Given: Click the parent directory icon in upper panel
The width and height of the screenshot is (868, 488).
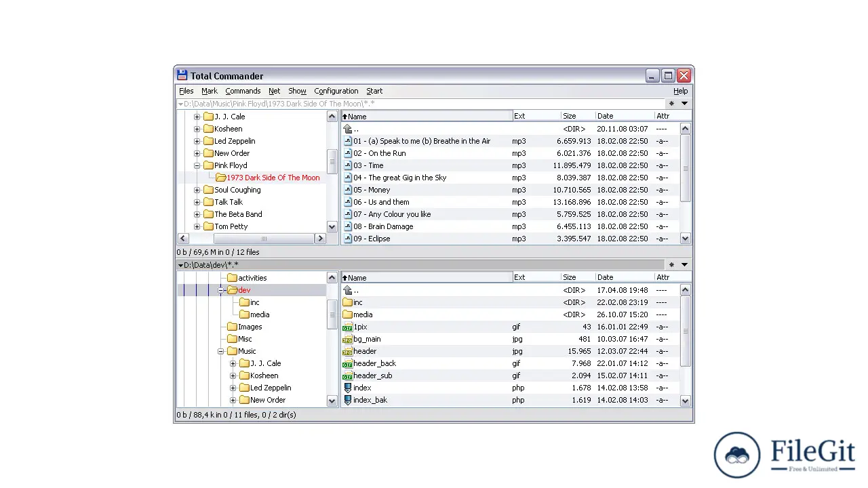Looking at the screenshot, I should [348, 129].
